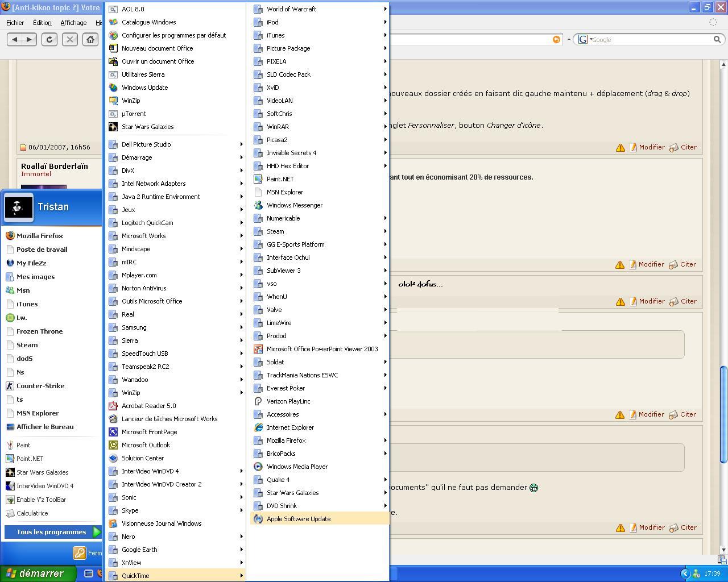Click the Mozilla Firefox icon in Start menu

point(10,235)
